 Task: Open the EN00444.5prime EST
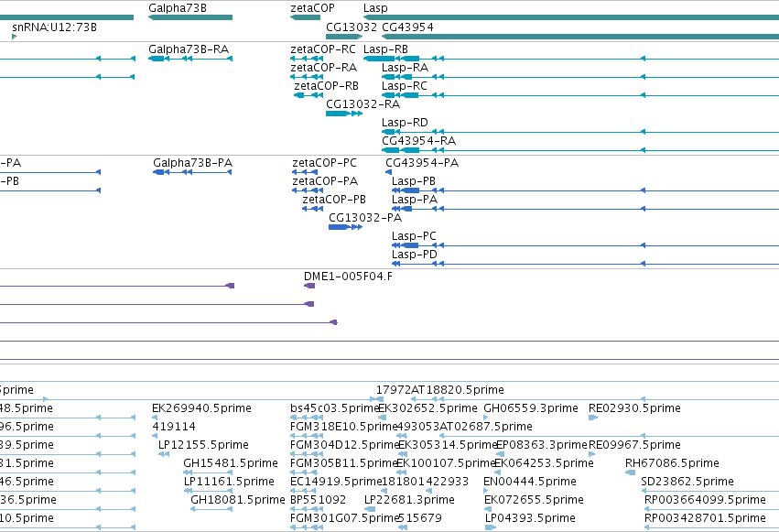click(x=486, y=491)
